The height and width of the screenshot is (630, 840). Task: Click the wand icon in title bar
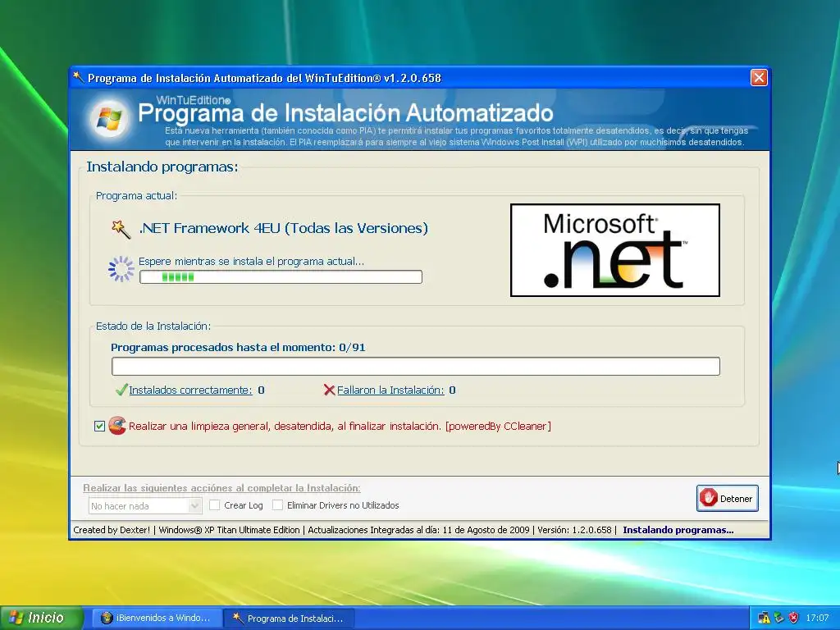pyautogui.click(x=78, y=78)
